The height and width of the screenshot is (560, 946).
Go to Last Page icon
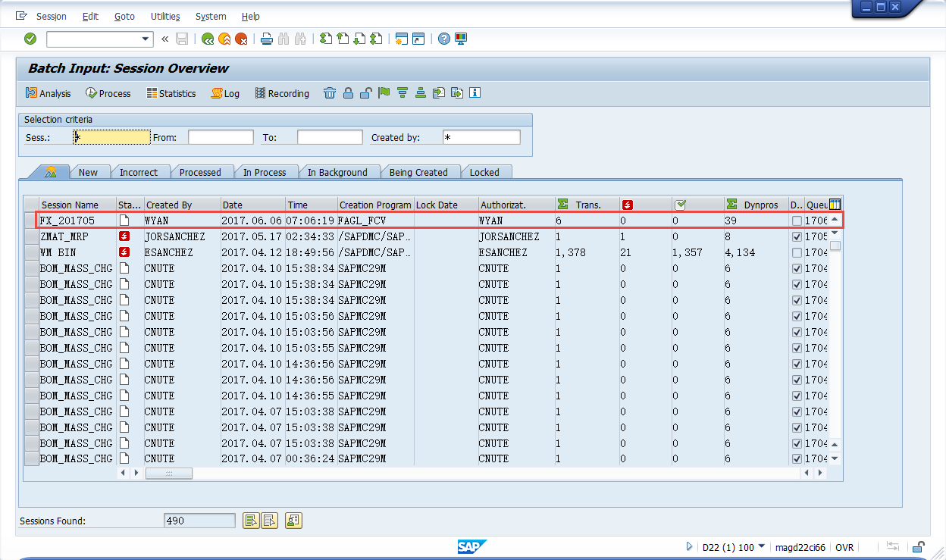[376, 39]
